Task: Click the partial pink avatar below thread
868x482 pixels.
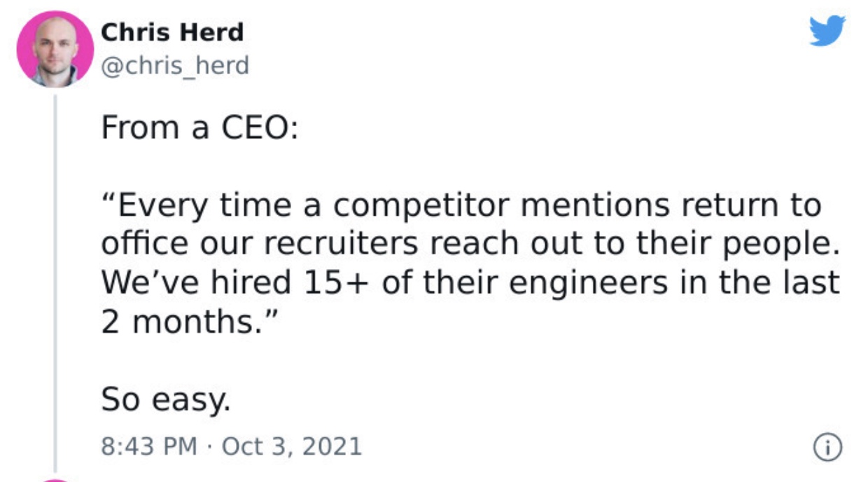Action: pos(55,479)
